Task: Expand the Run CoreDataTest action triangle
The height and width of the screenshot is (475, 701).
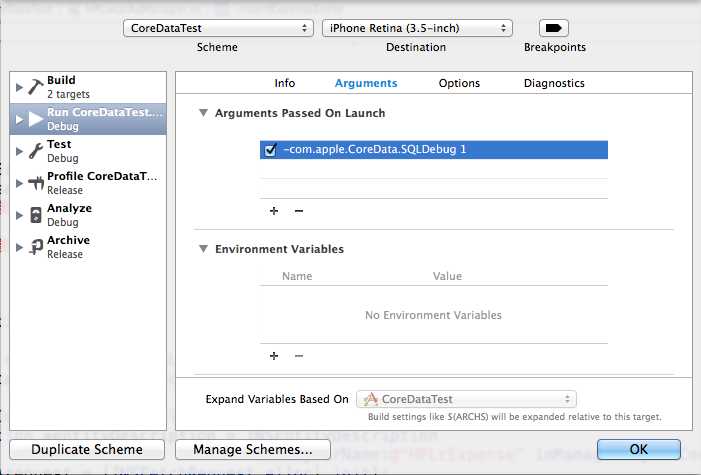Action: pyautogui.click(x=19, y=119)
